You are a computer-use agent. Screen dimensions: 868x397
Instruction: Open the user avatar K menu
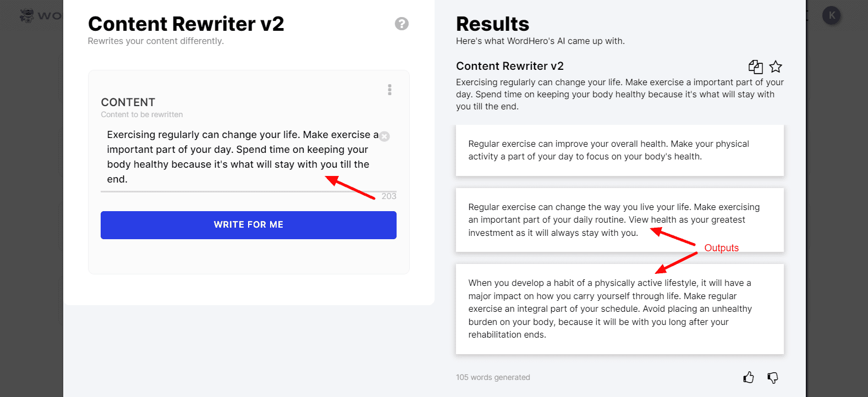[x=831, y=15]
